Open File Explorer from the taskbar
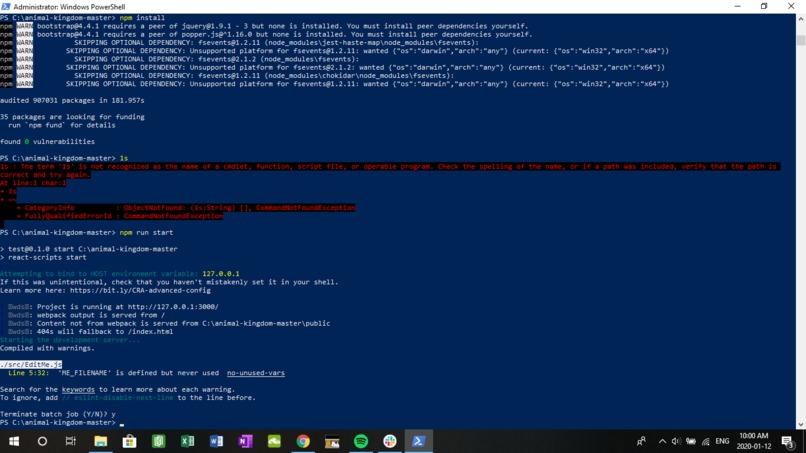The image size is (806, 453). (100, 441)
